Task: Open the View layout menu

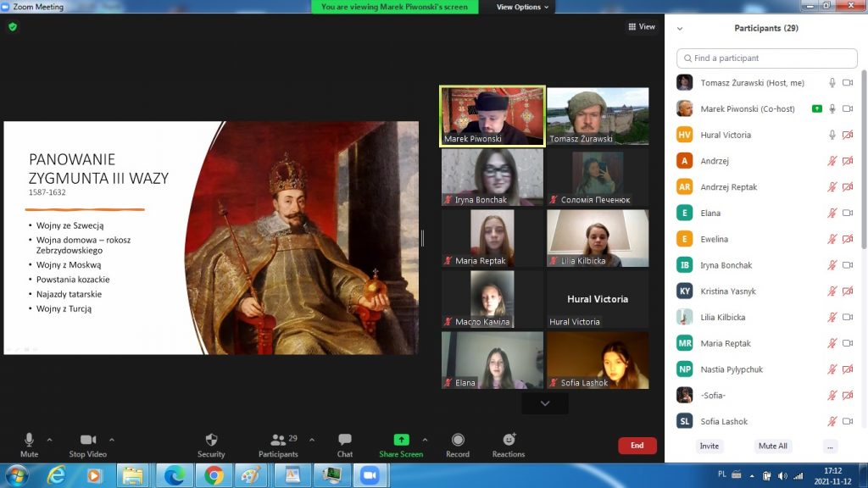Action: (x=642, y=27)
